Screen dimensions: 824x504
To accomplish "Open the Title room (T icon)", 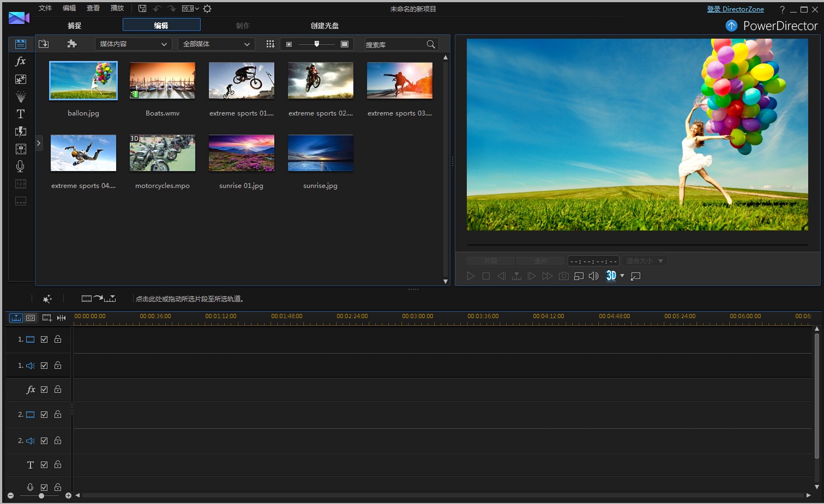I will (21, 114).
